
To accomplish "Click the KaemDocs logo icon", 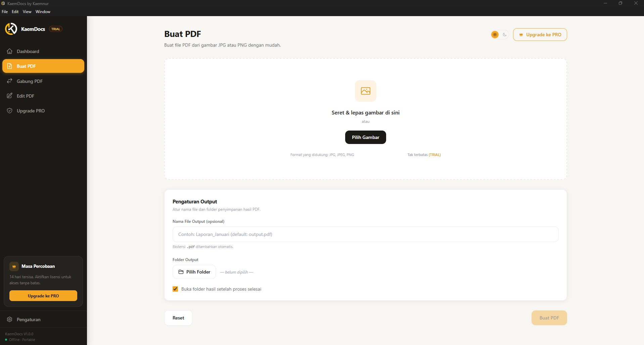I will pyautogui.click(x=11, y=29).
